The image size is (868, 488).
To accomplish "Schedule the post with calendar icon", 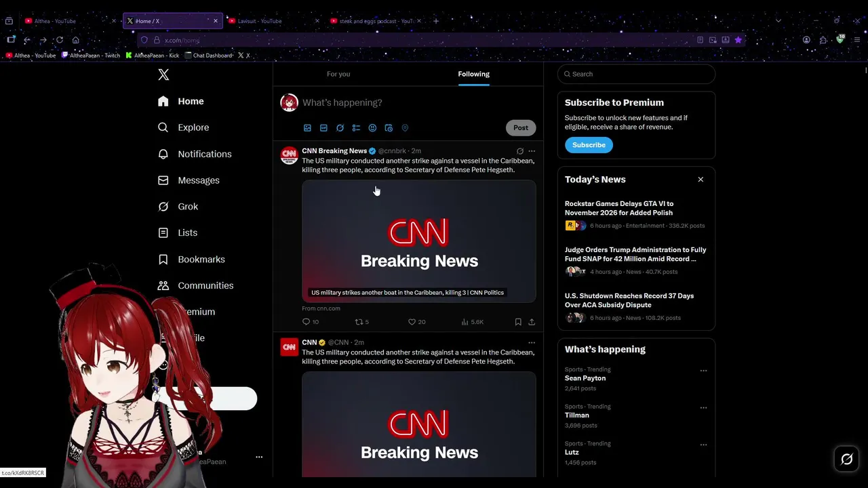I will (389, 127).
